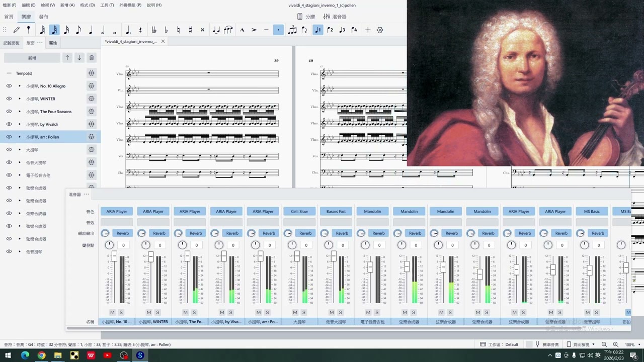Apply the sharp accidental
The height and width of the screenshot is (362, 644).
[190, 30]
